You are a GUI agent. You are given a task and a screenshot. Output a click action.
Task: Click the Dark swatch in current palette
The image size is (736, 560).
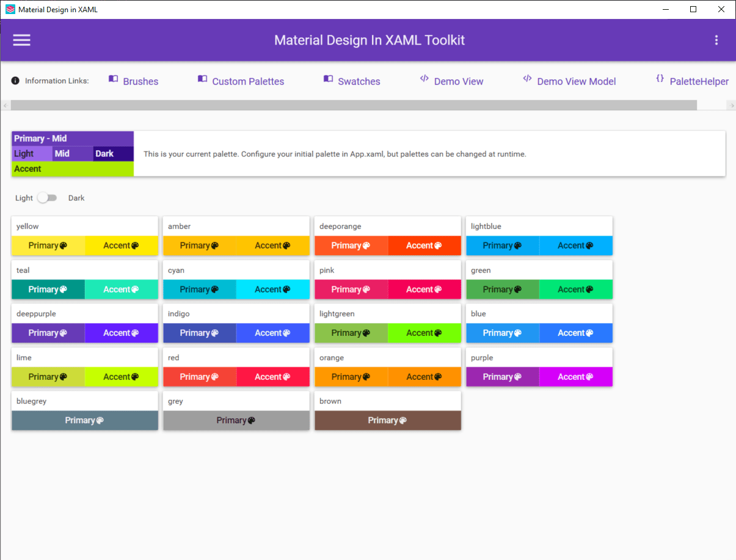click(114, 153)
